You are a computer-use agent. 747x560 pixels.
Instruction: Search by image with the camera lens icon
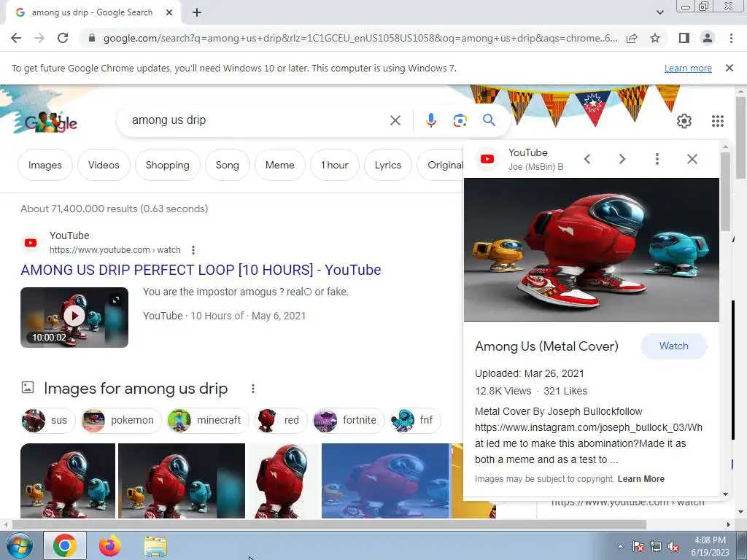(460, 120)
